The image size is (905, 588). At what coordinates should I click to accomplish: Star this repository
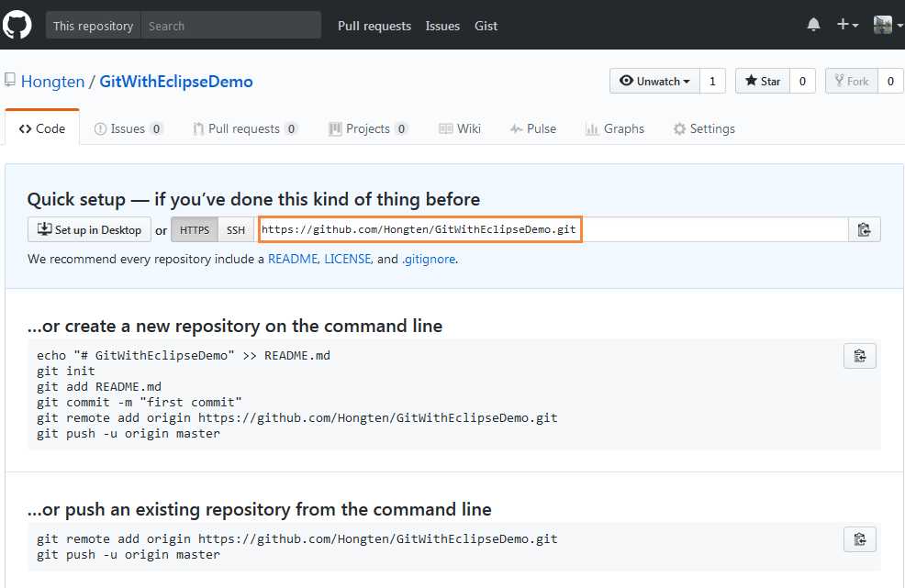click(763, 81)
